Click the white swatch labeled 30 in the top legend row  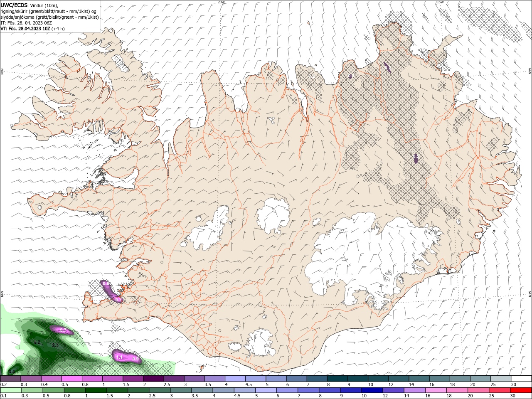[x=521, y=379]
